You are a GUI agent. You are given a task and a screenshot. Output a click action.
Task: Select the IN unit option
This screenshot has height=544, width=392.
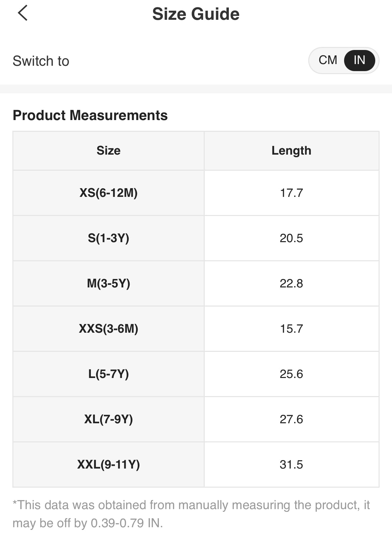coord(359,60)
